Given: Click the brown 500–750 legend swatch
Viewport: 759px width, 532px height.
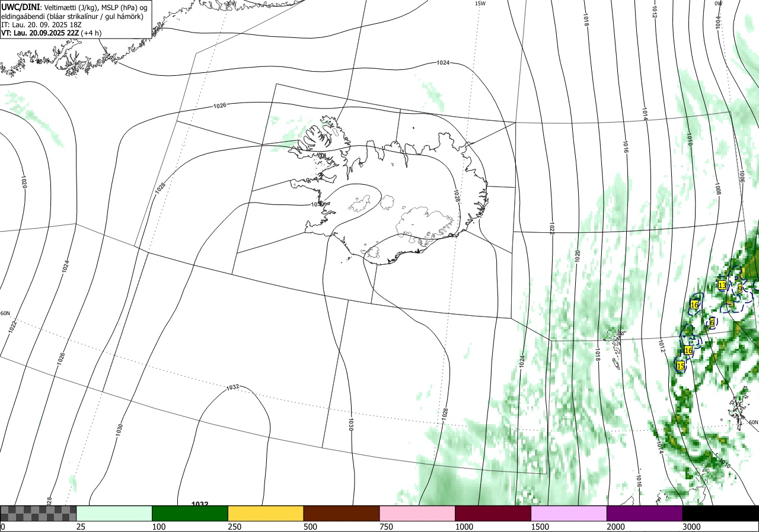Looking at the screenshot, I should [342, 513].
